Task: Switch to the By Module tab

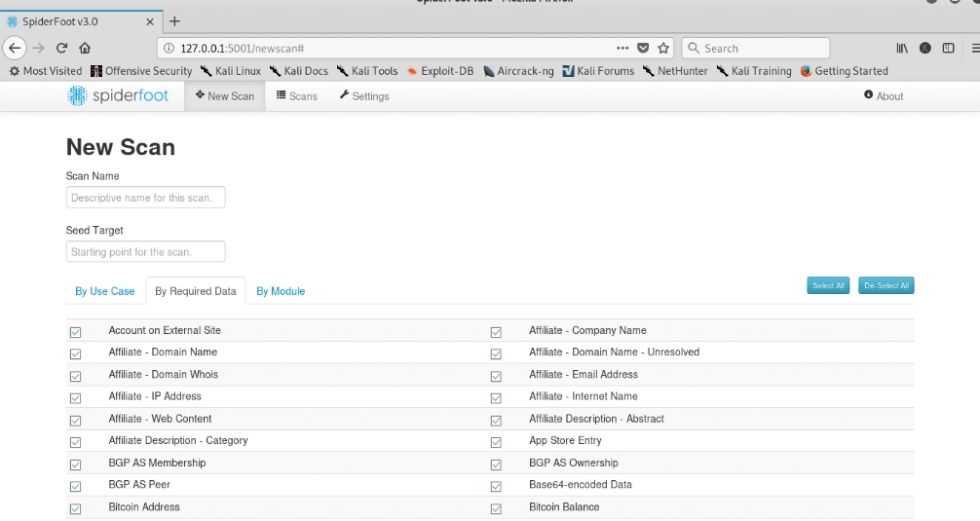Action: 281,291
